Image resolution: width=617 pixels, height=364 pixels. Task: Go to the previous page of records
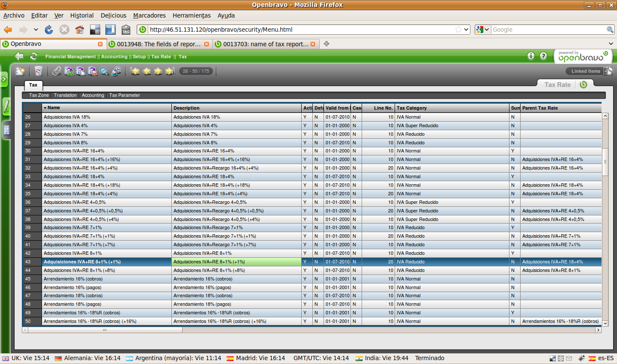pos(147,71)
